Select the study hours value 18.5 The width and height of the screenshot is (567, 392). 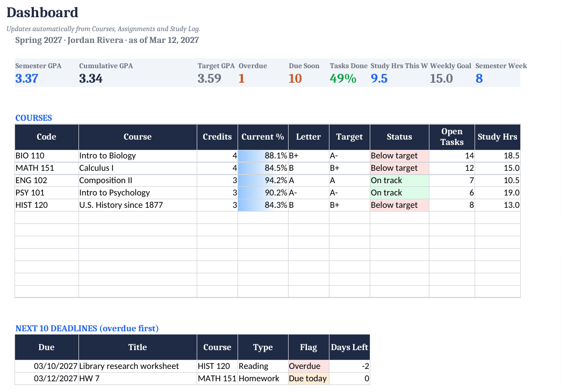click(x=498, y=156)
